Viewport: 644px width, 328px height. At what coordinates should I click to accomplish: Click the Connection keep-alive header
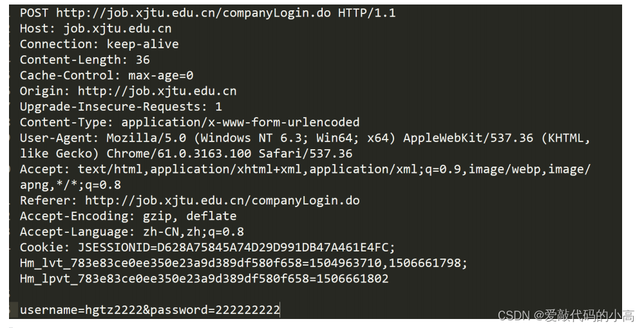[99, 44]
